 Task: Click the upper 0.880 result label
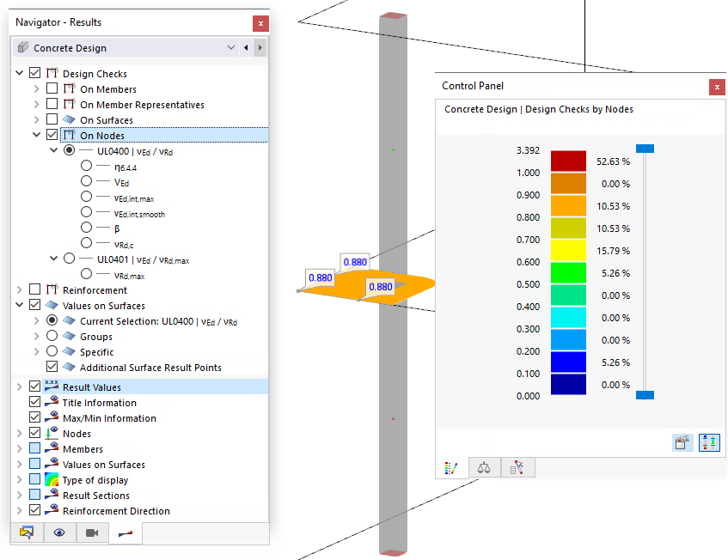pyautogui.click(x=355, y=262)
